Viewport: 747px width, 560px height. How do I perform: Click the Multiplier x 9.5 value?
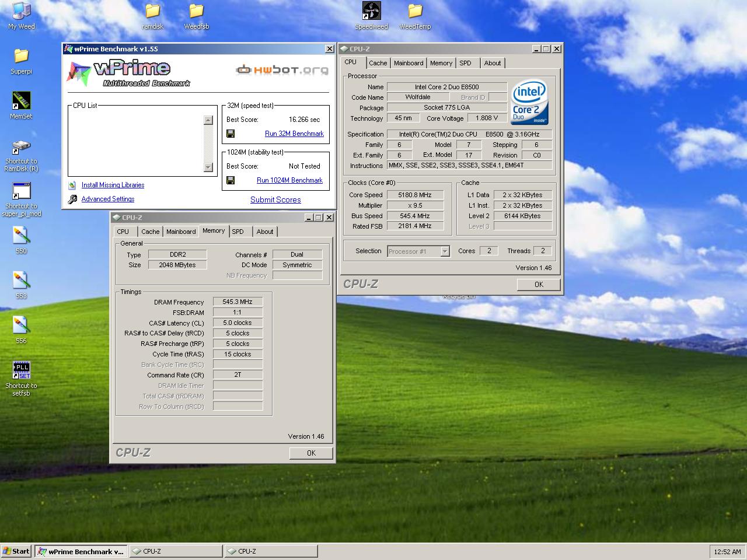click(415, 205)
